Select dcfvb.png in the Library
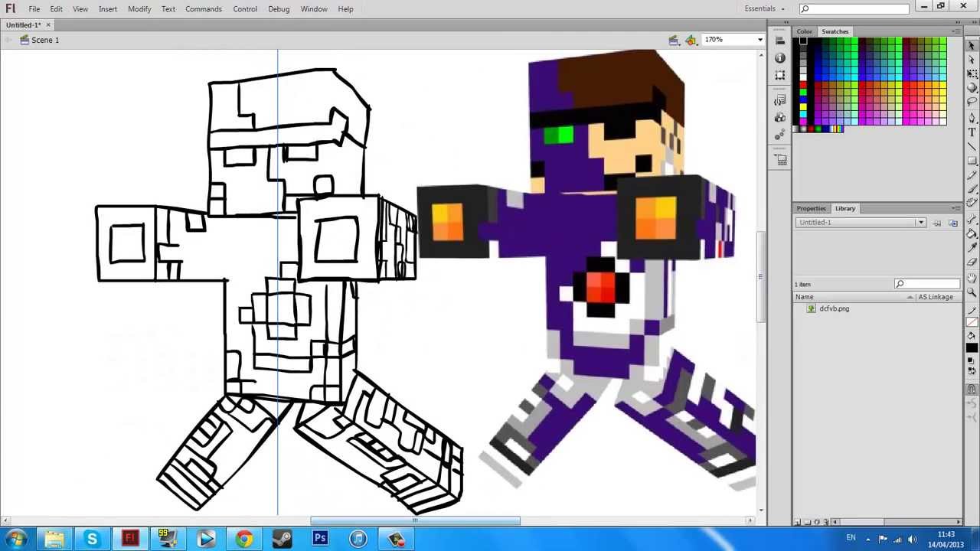Screen dimensions: 980x551 pyautogui.click(x=834, y=309)
